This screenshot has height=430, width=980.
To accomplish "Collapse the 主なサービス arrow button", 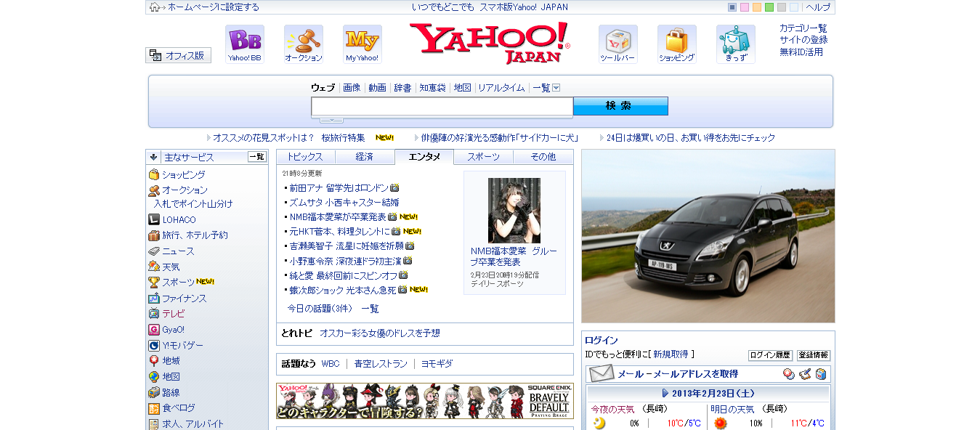I will pyautogui.click(x=153, y=157).
